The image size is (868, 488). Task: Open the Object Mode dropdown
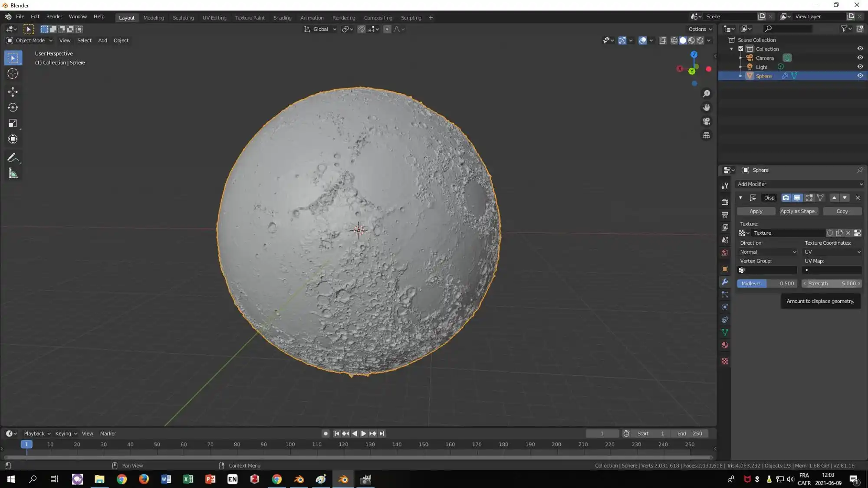(30, 40)
